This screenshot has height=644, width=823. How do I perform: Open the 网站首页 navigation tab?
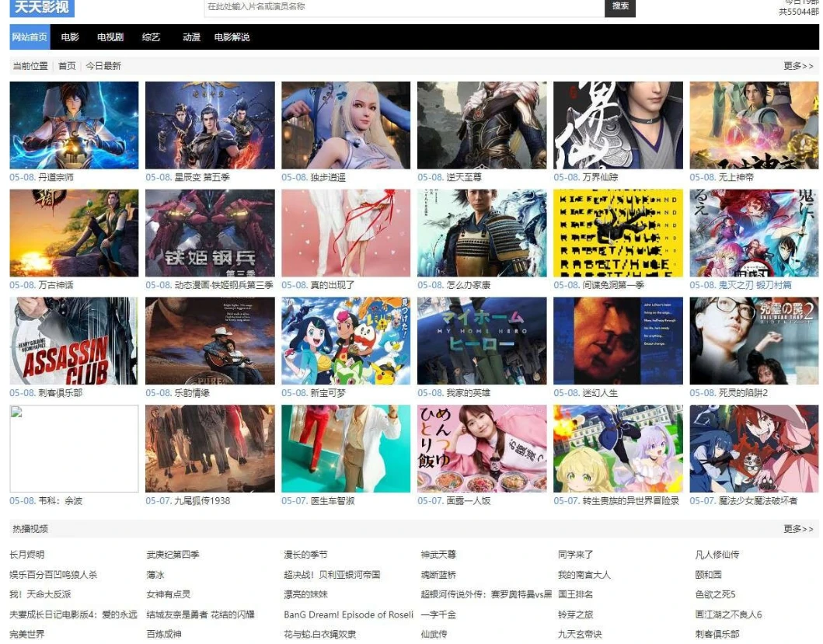pyautogui.click(x=30, y=37)
